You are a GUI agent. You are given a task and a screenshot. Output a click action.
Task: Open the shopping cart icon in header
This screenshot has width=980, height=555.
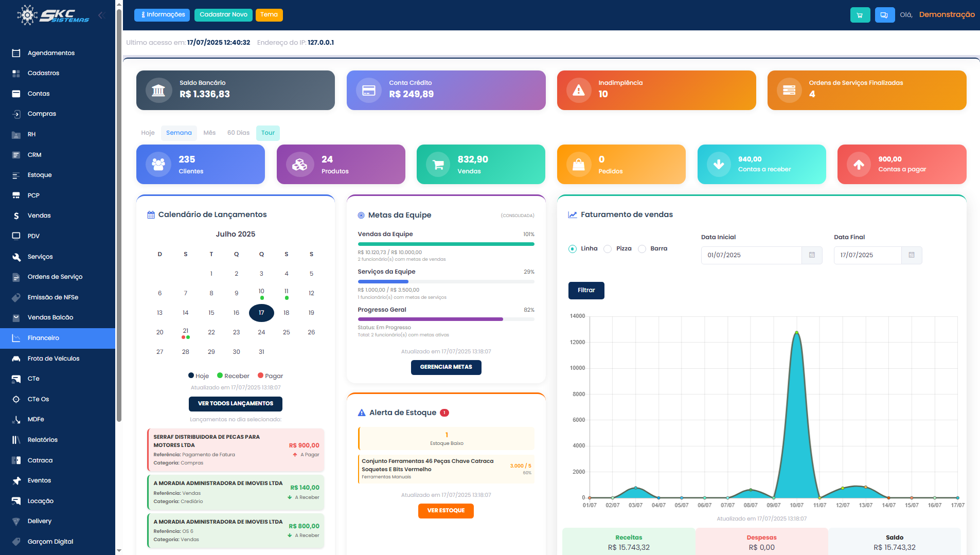click(860, 15)
